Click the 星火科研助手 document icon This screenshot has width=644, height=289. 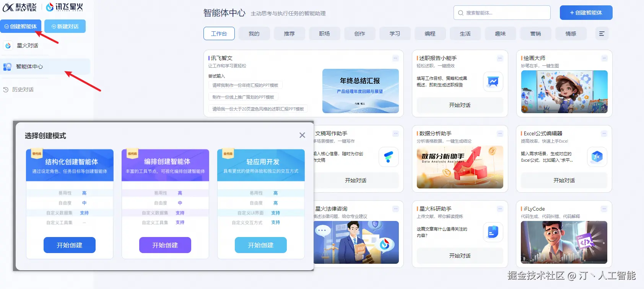click(x=493, y=232)
